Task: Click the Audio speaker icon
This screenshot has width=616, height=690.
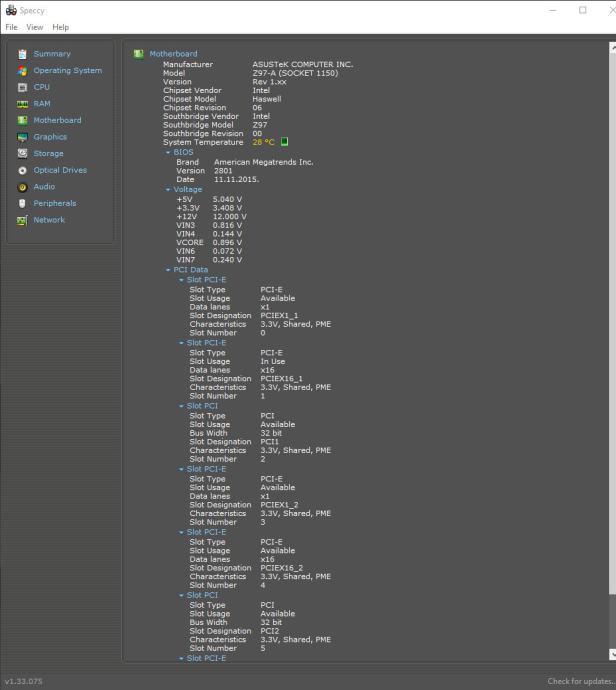Action: pos(22,187)
